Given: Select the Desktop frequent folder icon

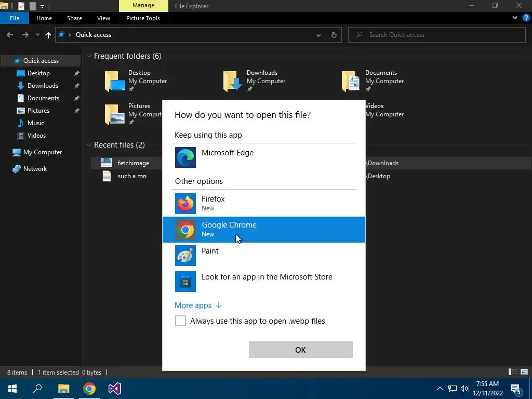Looking at the screenshot, I should point(115,81).
